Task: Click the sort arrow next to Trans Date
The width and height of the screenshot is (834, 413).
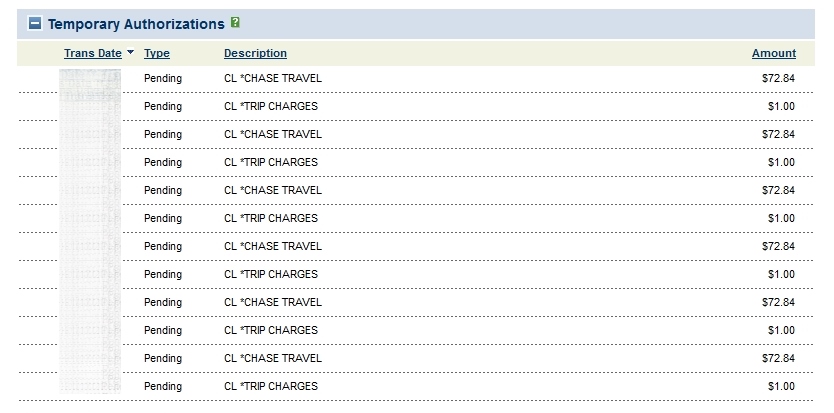Action: point(131,53)
